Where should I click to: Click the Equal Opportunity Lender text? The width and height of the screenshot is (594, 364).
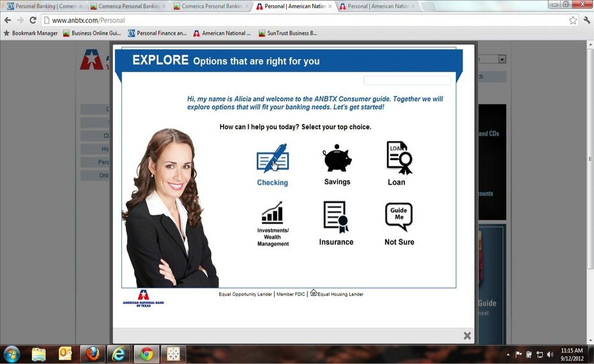[x=245, y=294]
